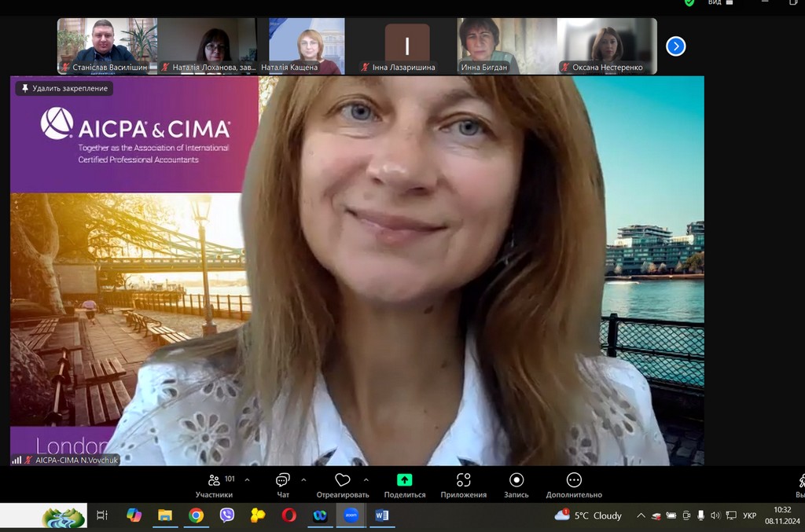Open the Participants panel (Участники)
This screenshot has width=805, height=532.
click(x=215, y=485)
